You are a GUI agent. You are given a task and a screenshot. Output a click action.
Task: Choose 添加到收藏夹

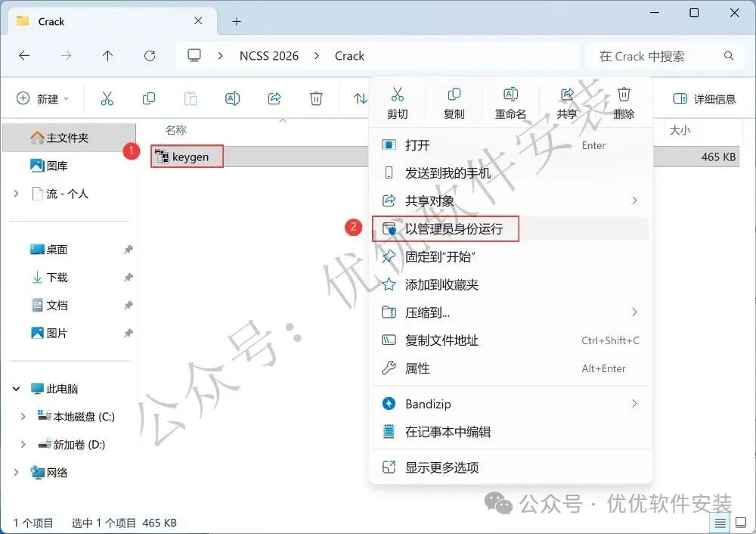tap(510, 284)
